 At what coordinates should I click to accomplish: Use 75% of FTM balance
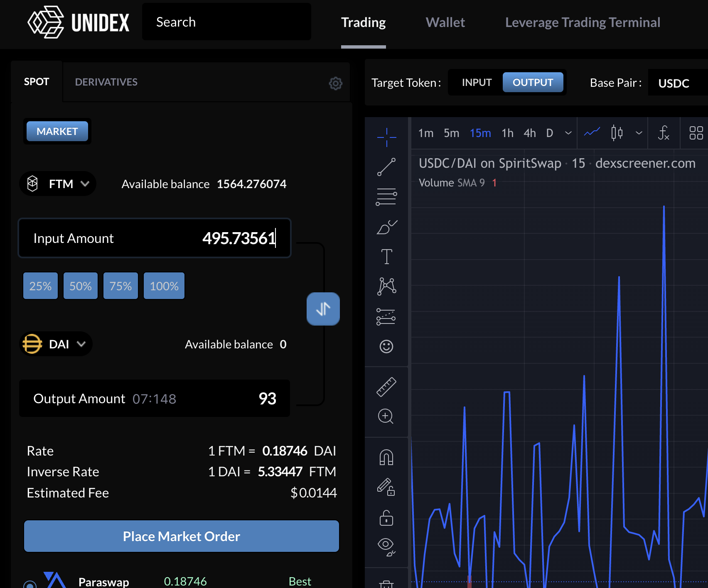coord(120,286)
